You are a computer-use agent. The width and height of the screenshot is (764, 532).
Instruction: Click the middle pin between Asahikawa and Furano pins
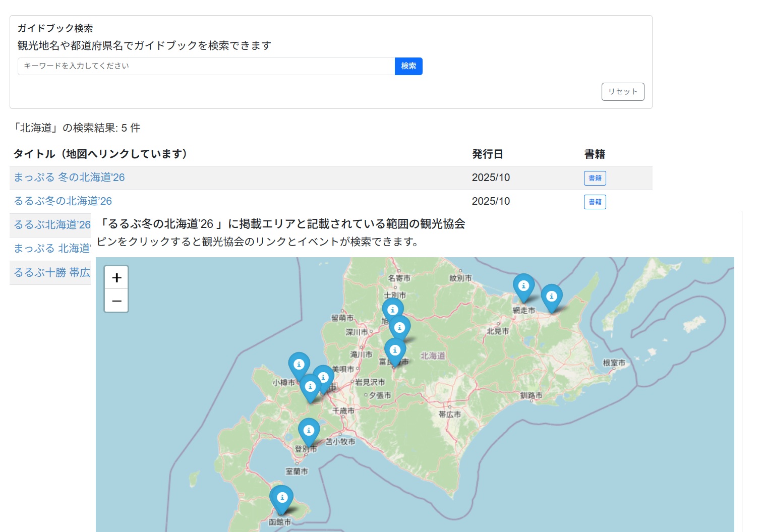coord(400,328)
